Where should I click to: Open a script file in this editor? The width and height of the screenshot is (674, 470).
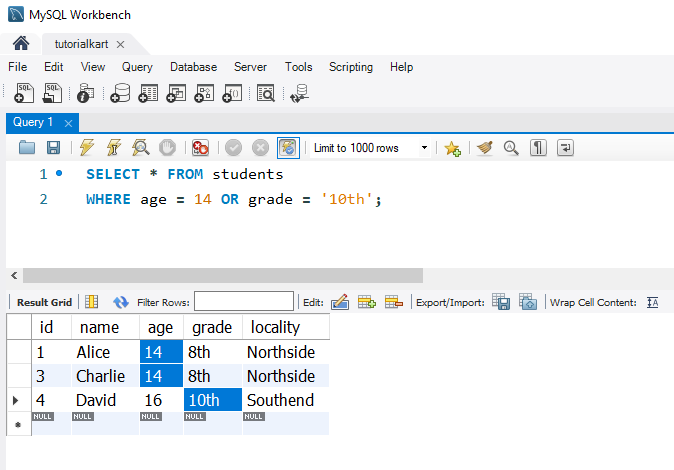(27, 147)
